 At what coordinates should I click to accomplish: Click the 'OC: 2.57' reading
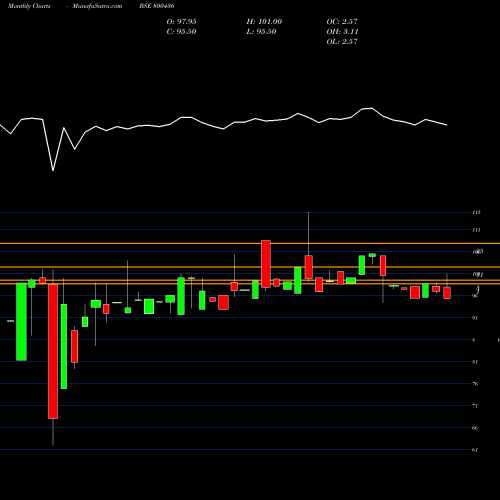click(x=342, y=21)
